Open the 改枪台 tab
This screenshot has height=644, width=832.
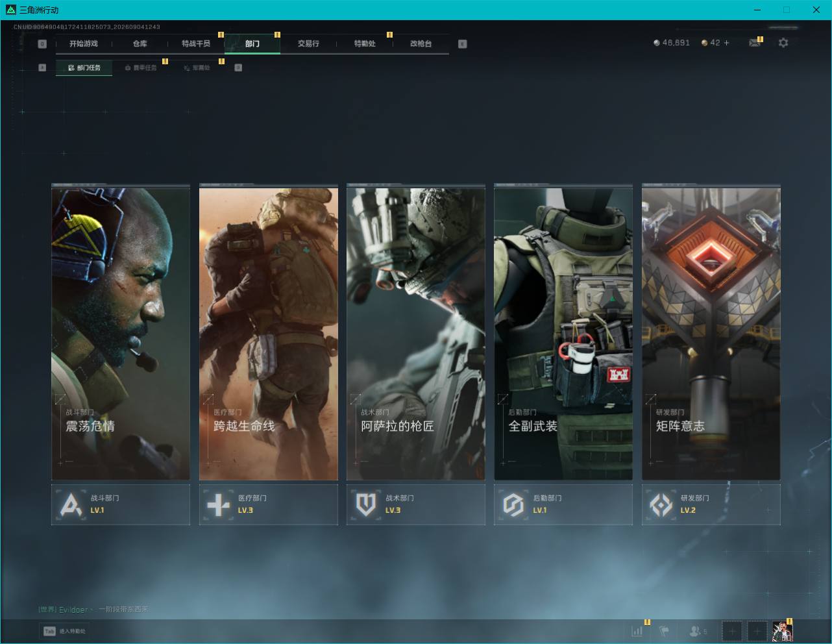click(421, 43)
